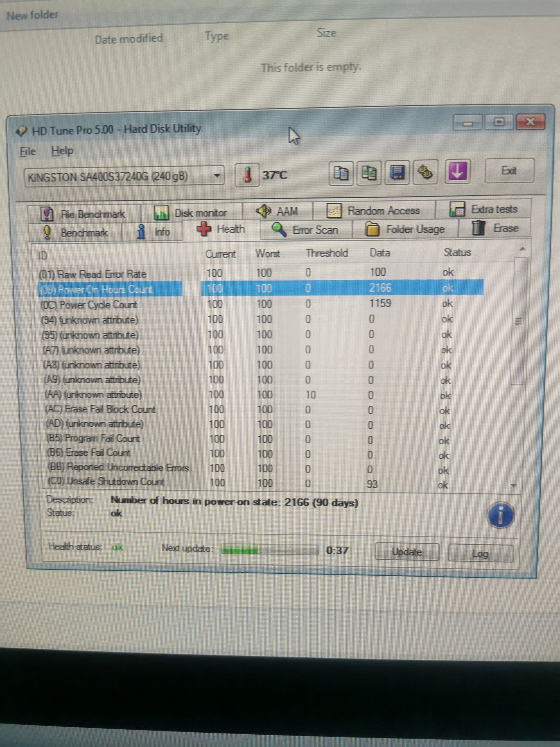The width and height of the screenshot is (560, 747).
Task: Click the copy screenshot toolbar icon
Action: coord(369,172)
